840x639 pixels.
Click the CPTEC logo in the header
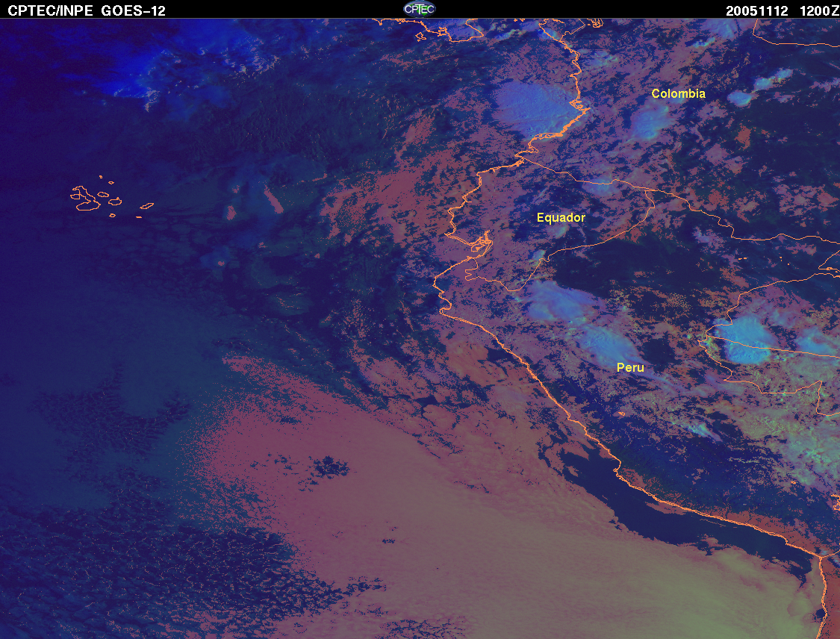click(420, 8)
